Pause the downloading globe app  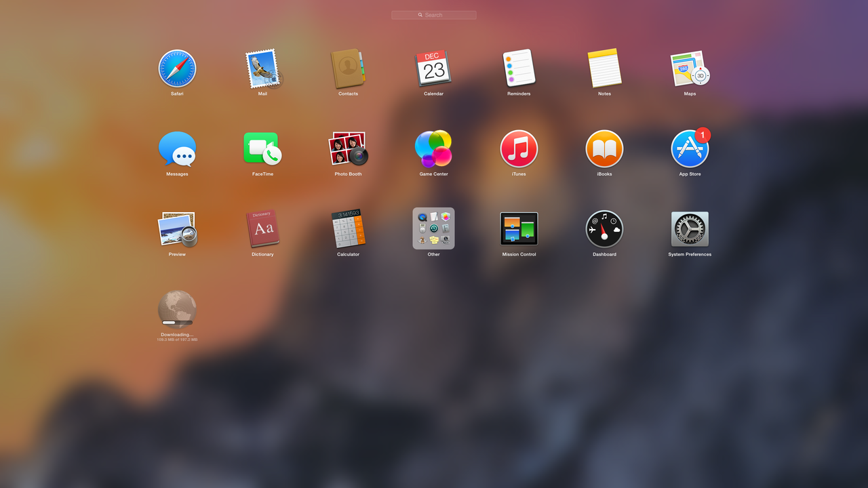(x=177, y=308)
